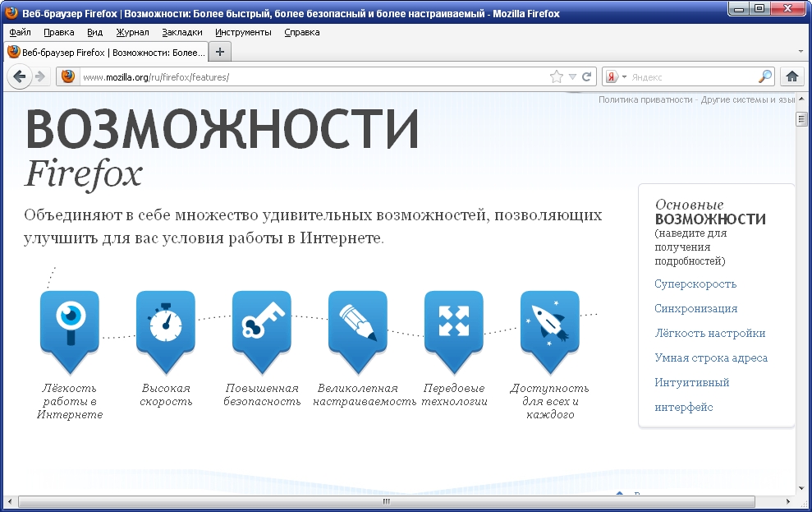Click the Back navigation arrow
This screenshot has height=512, width=812.
tap(19, 76)
